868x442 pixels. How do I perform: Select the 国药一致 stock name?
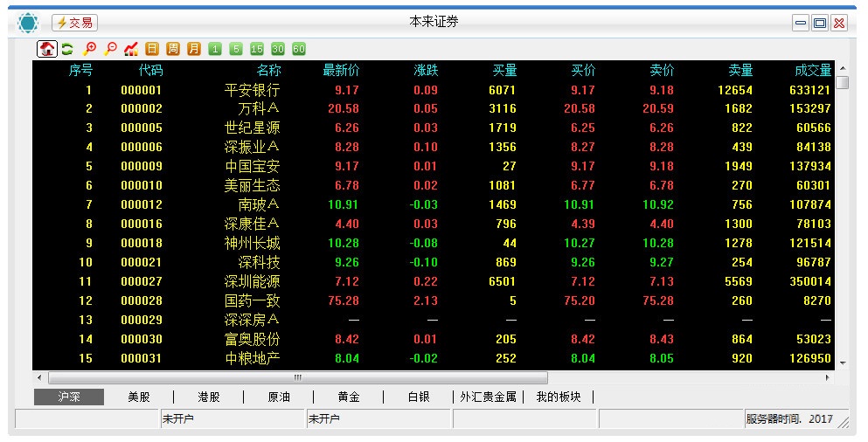253,301
